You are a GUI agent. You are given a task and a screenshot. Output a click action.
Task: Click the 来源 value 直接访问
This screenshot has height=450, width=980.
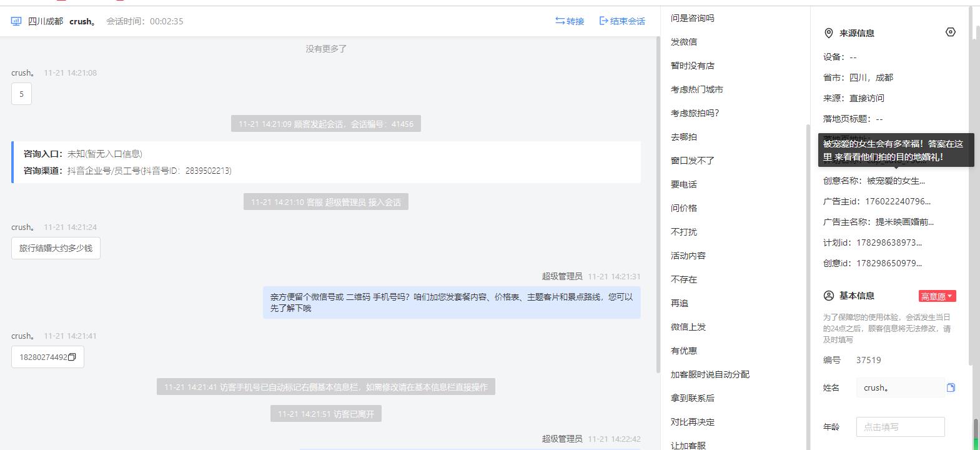click(x=867, y=98)
